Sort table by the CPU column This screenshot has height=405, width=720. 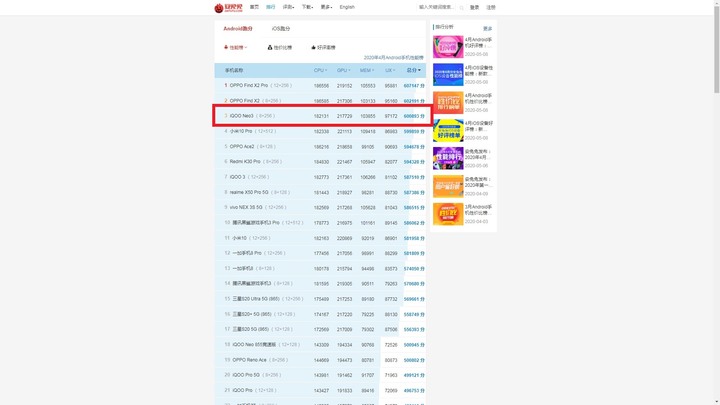click(x=321, y=70)
